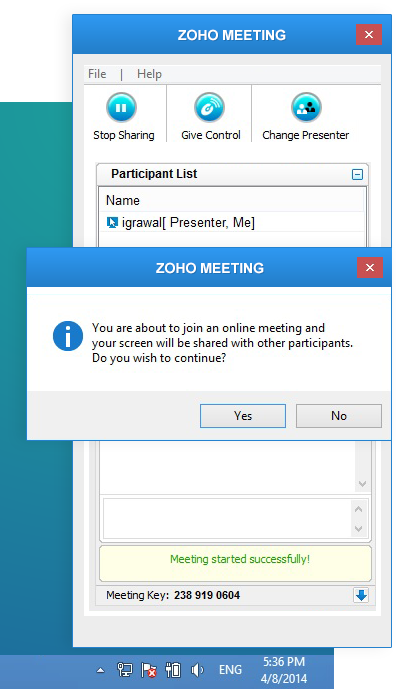Open the Change Presenter icon

click(x=306, y=107)
